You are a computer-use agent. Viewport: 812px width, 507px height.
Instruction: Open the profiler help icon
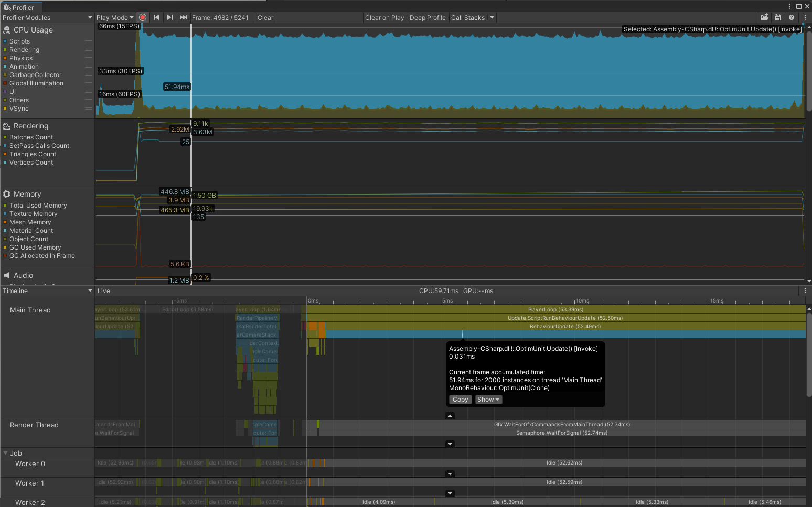(x=792, y=17)
